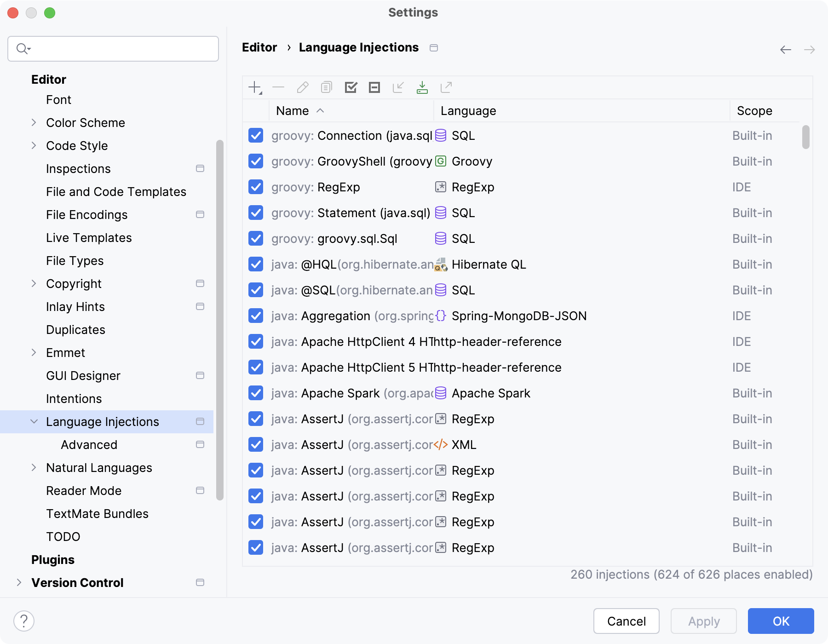Viewport: 828px width, 644px height.
Task: Click the settings search field
Action: click(112, 48)
